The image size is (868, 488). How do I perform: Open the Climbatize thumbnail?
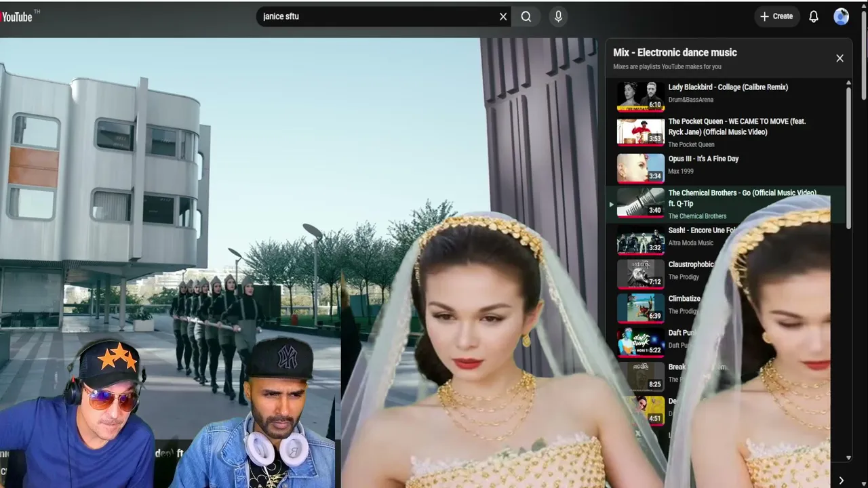641,308
